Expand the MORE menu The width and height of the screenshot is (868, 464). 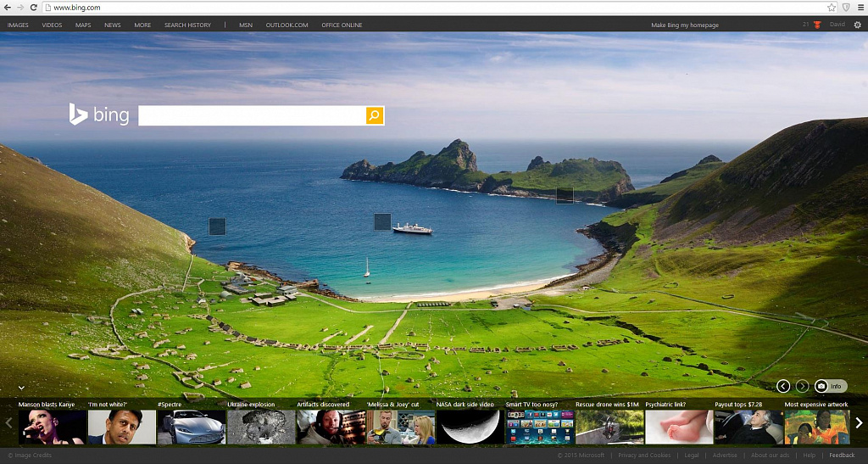coord(142,25)
